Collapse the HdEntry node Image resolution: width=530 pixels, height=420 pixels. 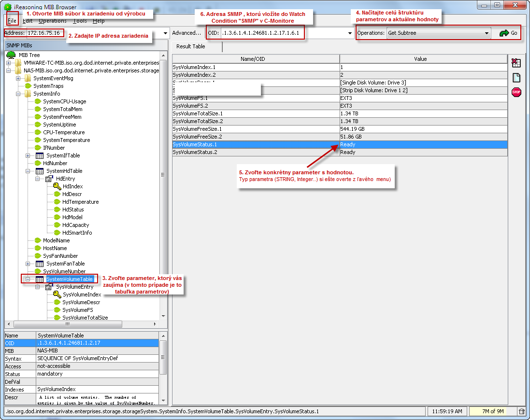click(x=38, y=179)
